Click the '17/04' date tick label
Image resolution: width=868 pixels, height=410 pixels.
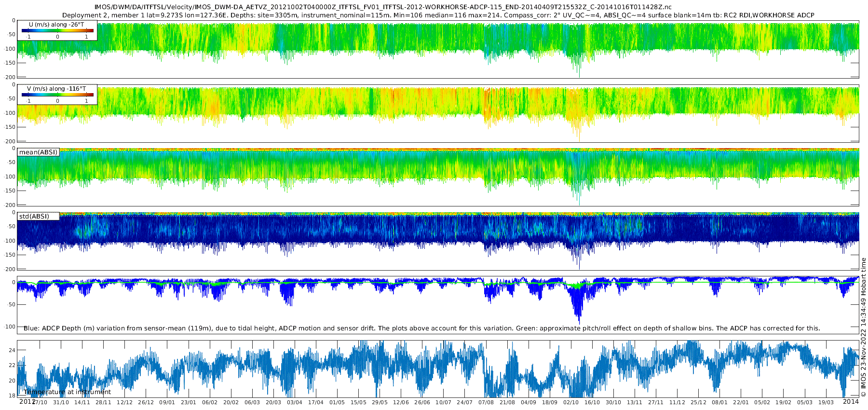tap(315, 402)
